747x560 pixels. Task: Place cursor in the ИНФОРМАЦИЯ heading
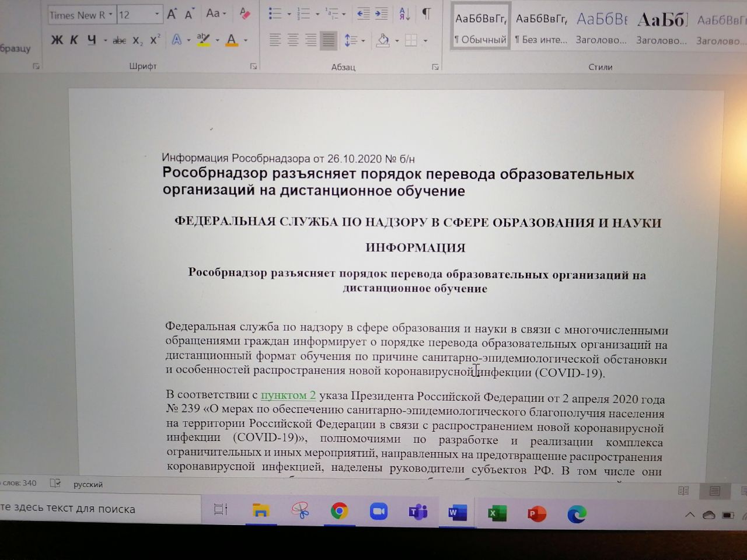pos(416,247)
